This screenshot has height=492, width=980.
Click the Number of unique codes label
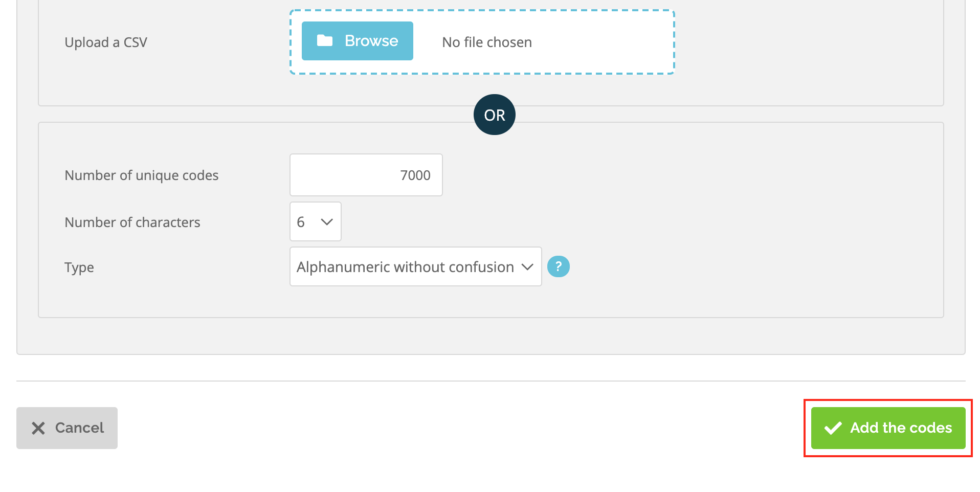pyautogui.click(x=142, y=175)
